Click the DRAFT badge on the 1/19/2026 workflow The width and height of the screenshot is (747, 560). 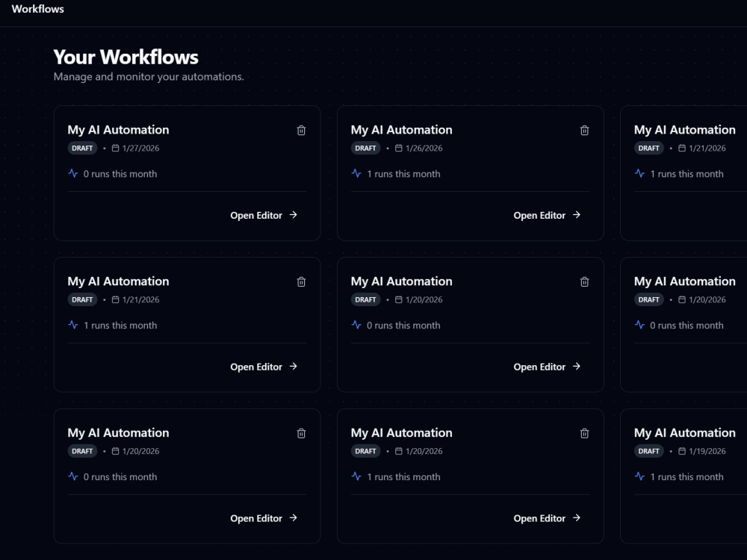(x=649, y=451)
